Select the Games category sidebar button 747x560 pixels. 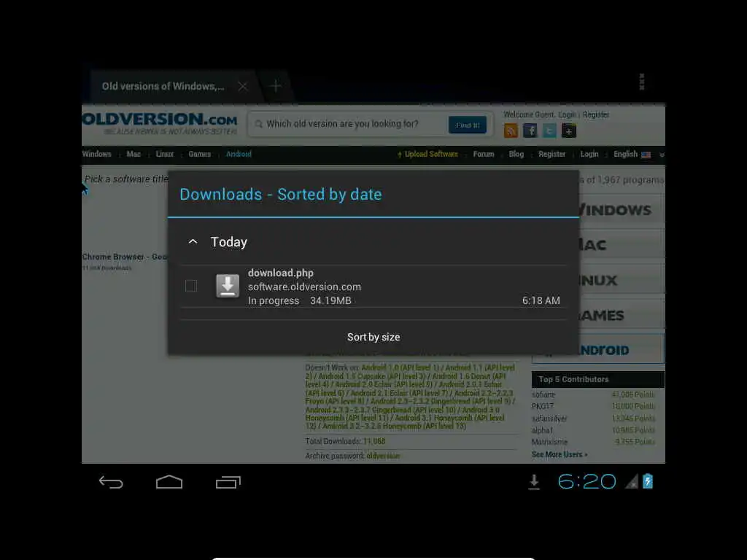tap(622, 315)
